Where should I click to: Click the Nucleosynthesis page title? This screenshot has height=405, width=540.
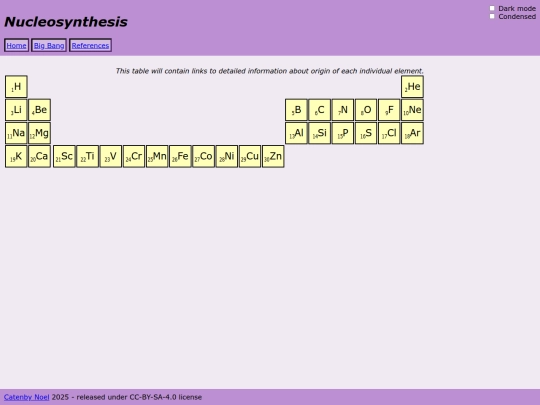(x=66, y=22)
